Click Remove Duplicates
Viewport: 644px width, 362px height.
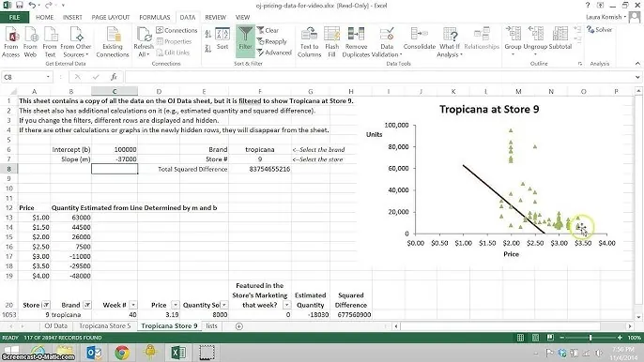click(x=356, y=42)
